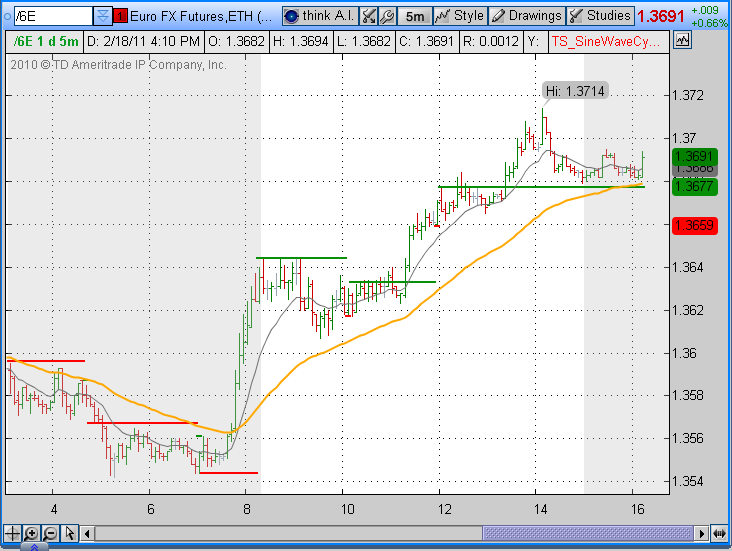Open the symbol selector dropdown arrow
The width and height of the screenshot is (732, 551).
(x=103, y=16)
